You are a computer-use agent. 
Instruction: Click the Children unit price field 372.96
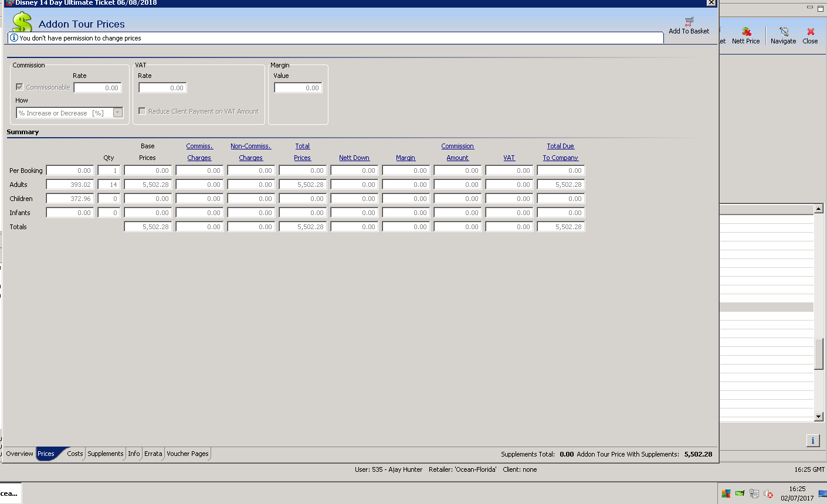[70, 199]
